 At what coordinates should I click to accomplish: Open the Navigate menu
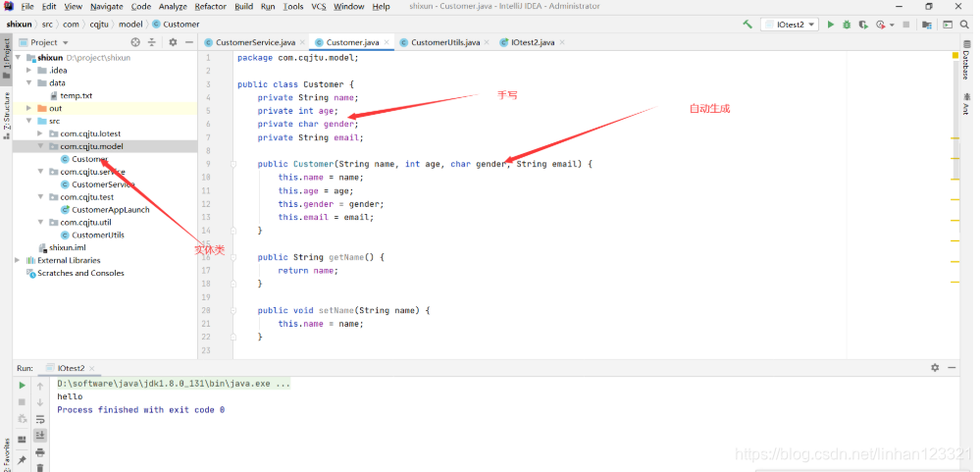pos(107,6)
